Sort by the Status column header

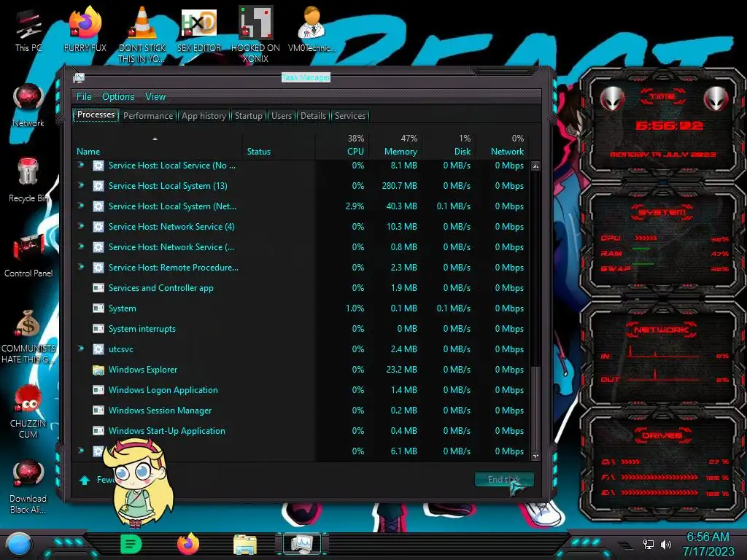(279, 146)
